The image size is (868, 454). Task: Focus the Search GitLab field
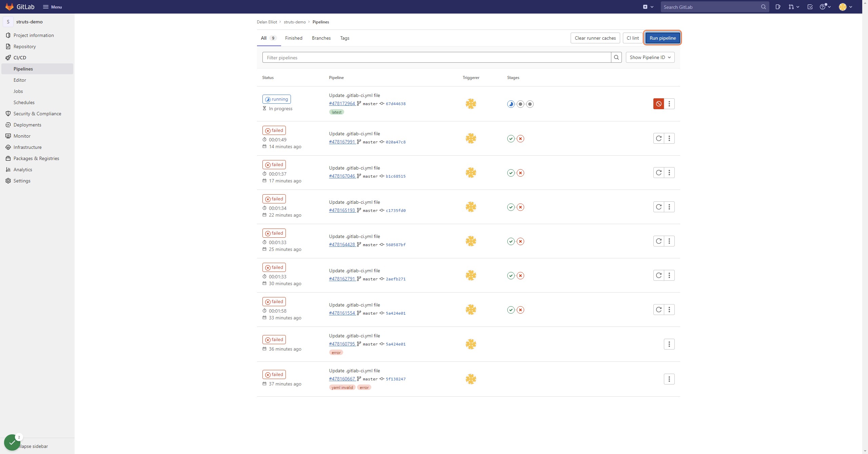[715, 7]
